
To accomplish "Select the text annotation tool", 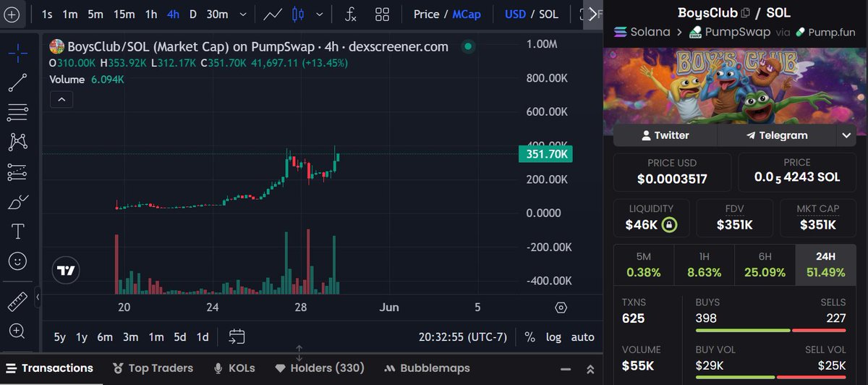I will (x=18, y=232).
